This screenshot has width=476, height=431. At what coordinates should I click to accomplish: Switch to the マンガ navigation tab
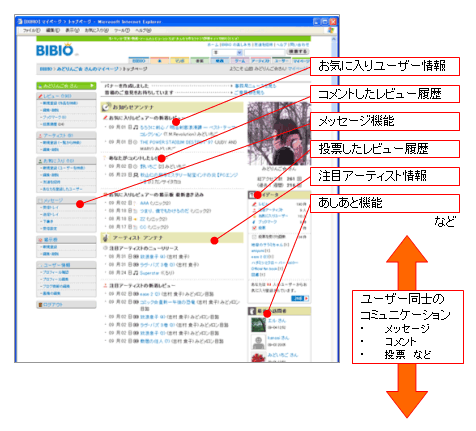click(x=180, y=60)
